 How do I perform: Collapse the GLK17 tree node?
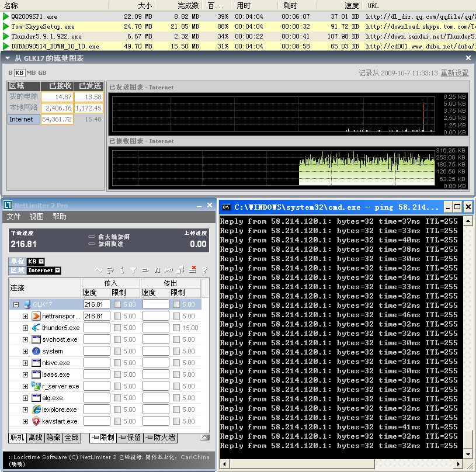[x=16, y=304]
